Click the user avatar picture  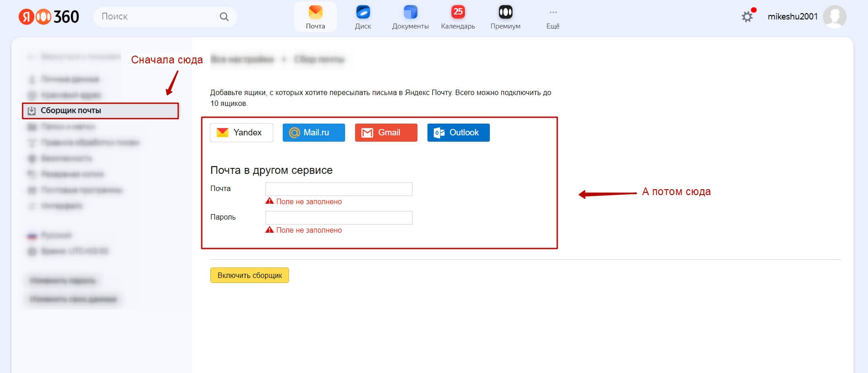pyautogui.click(x=835, y=17)
